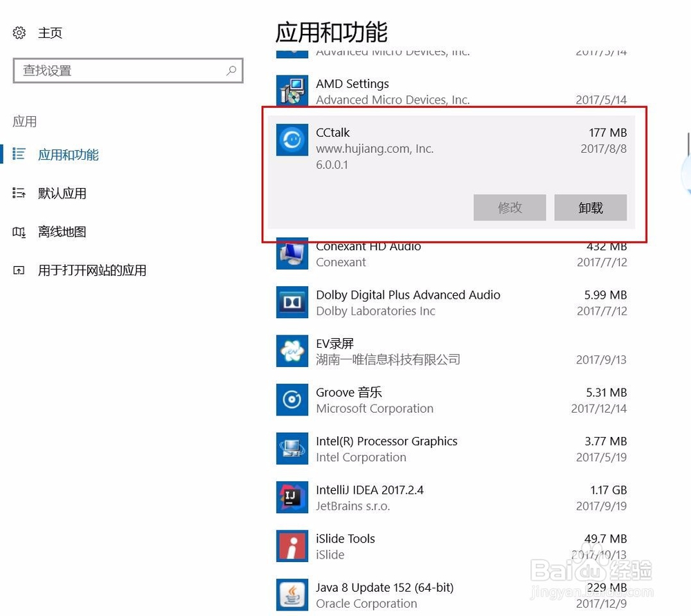The width and height of the screenshot is (691, 616).
Task: Click the 用于打开网站的应用 icon
Action: (19, 270)
